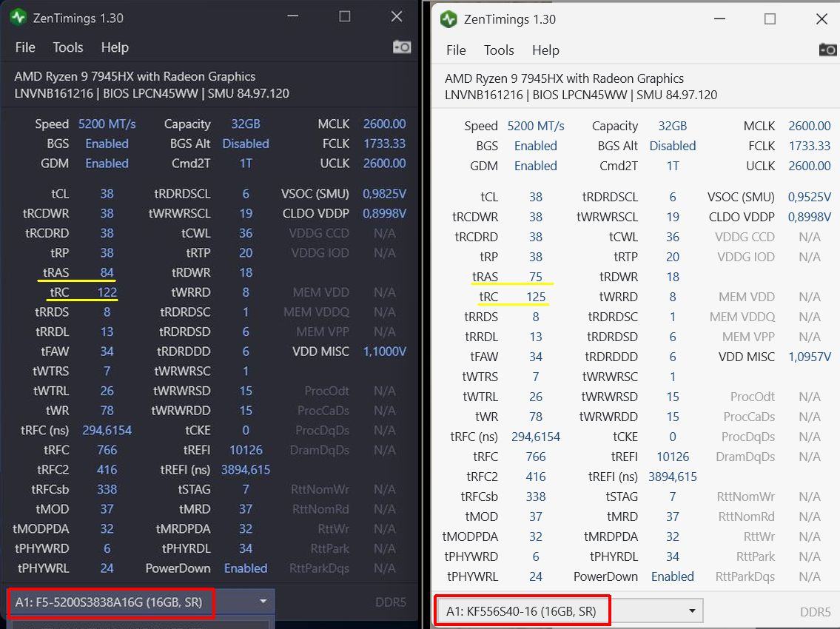Image resolution: width=840 pixels, height=629 pixels.
Task: Click tRFCsb value 338 in dark window
Action: (107, 490)
